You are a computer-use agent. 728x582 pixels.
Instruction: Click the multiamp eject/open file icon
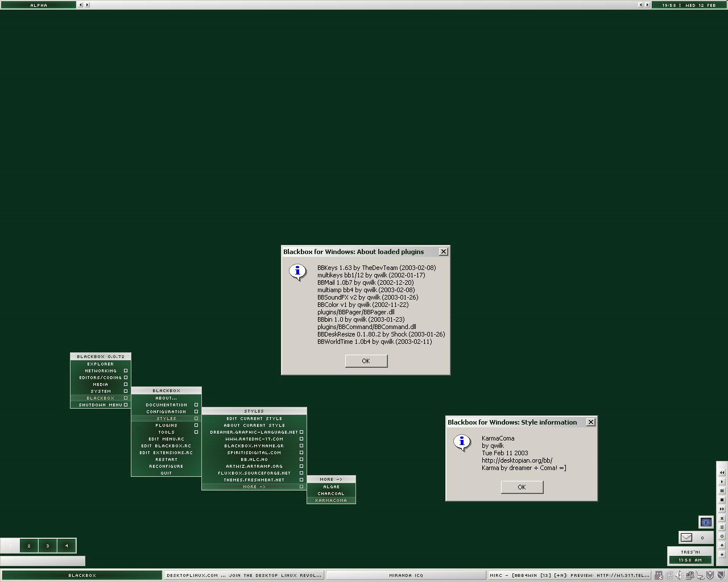point(722,518)
